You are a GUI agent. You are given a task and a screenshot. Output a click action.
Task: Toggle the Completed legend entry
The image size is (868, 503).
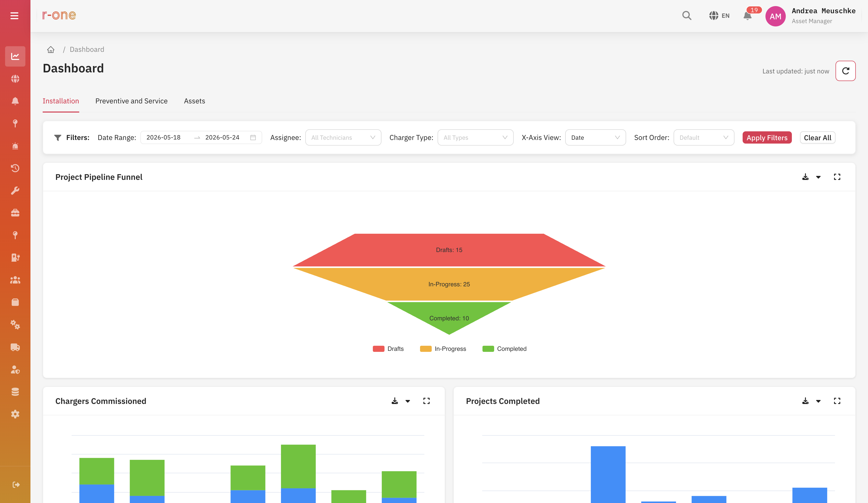click(x=505, y=349)
